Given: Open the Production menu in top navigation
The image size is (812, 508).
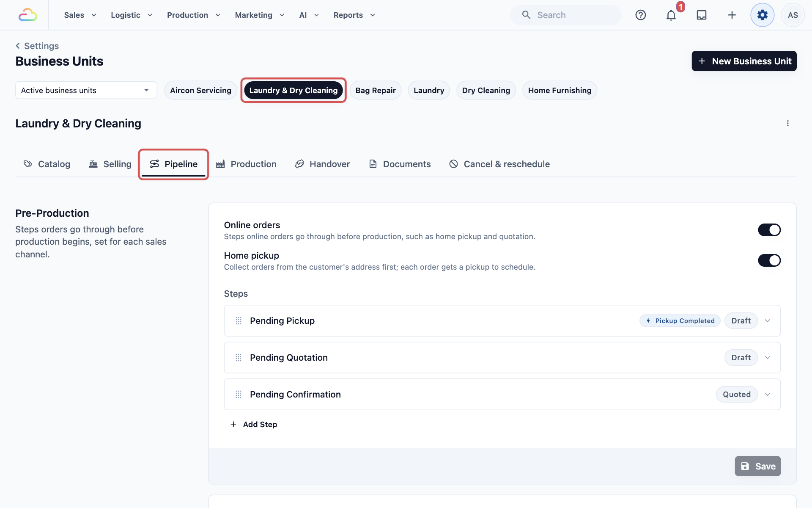Looking at the screenshot, I should click(194, 15).
